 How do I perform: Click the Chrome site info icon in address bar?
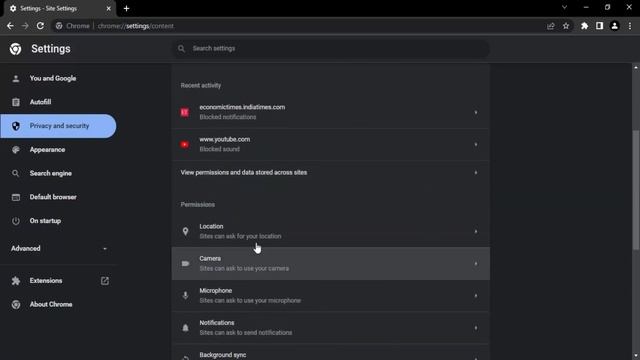pyautogui.click(x=59, y=26)
